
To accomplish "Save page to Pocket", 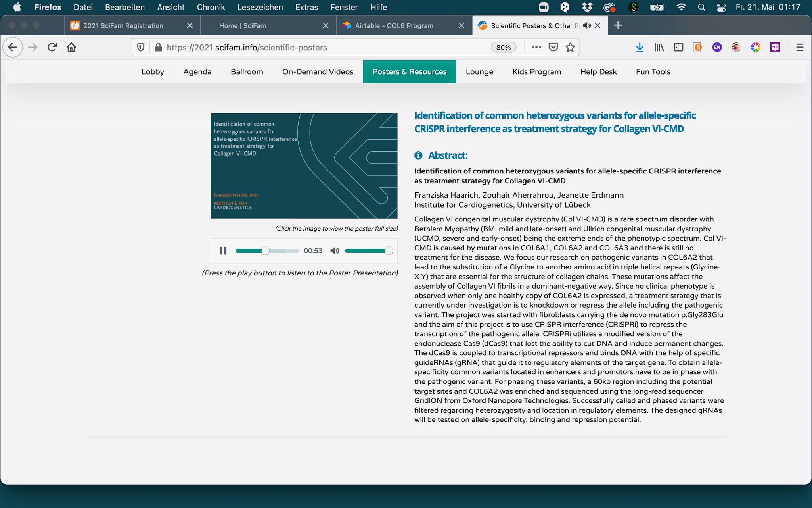I will (x=553, y=47).
